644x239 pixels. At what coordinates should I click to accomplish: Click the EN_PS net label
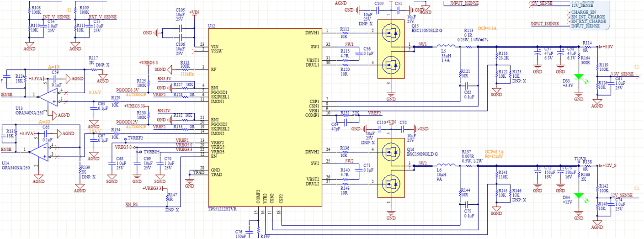(132, 204)
